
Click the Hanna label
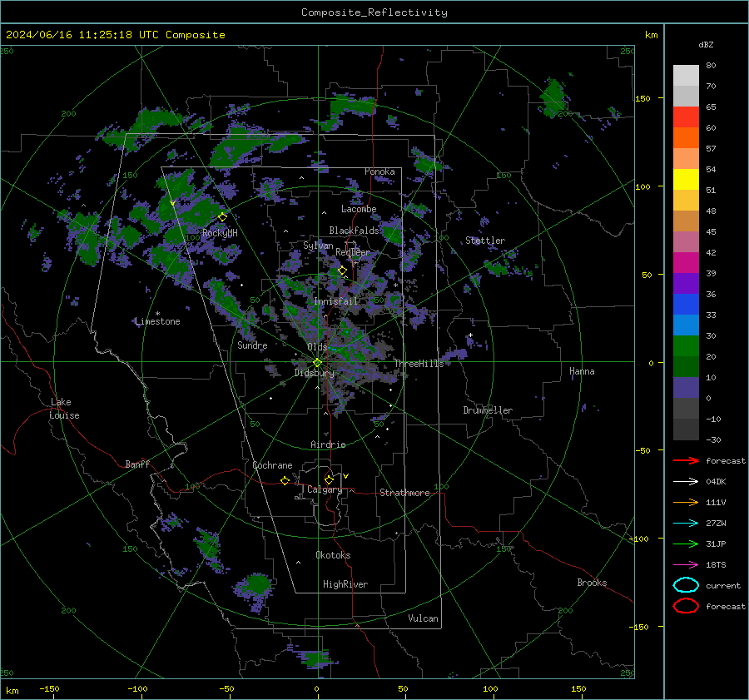tap(582, 371)
